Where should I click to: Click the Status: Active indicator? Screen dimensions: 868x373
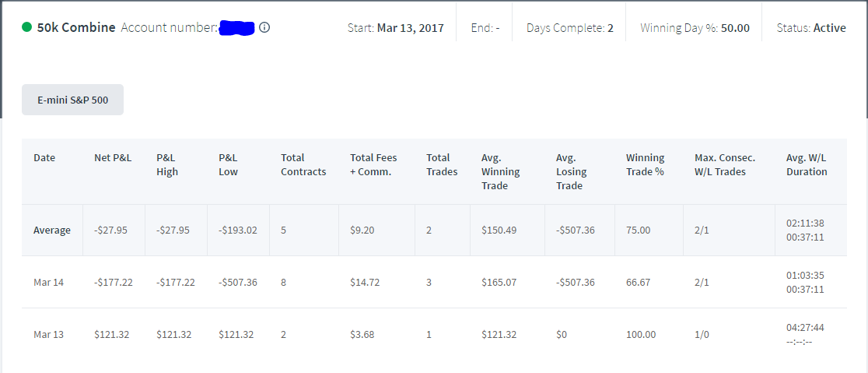click(x=811, y=28)
